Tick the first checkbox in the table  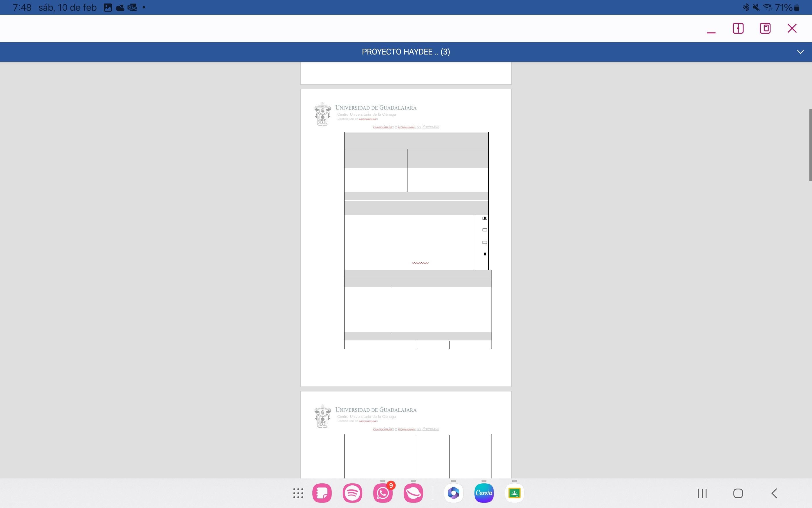coord(485,218)
